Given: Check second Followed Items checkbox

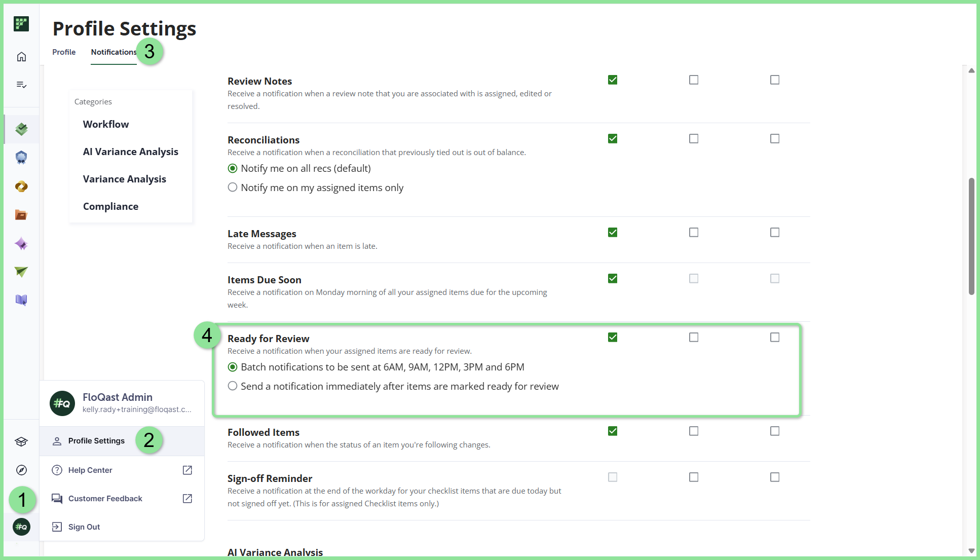Looking at the screenshot, I should coord(694,431).
